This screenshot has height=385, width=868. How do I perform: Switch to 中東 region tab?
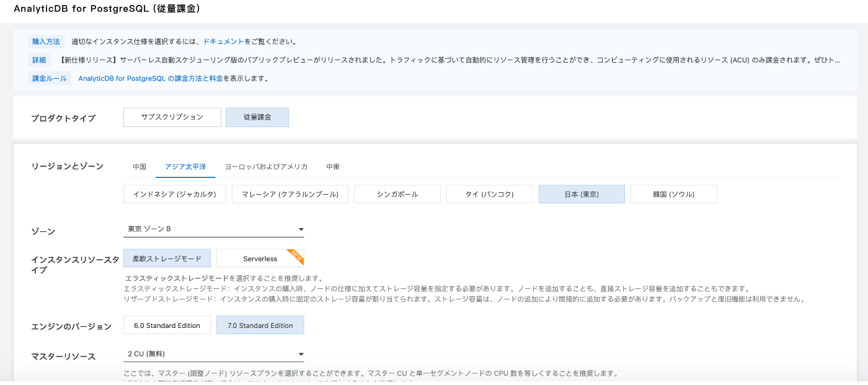click(x=333, y=167)
